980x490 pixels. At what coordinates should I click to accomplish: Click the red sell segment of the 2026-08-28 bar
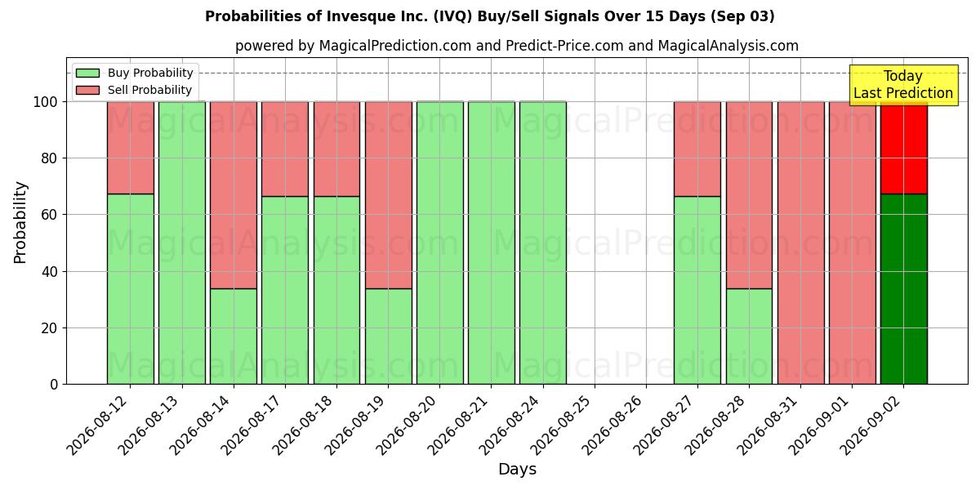click(x=749, y=195)
